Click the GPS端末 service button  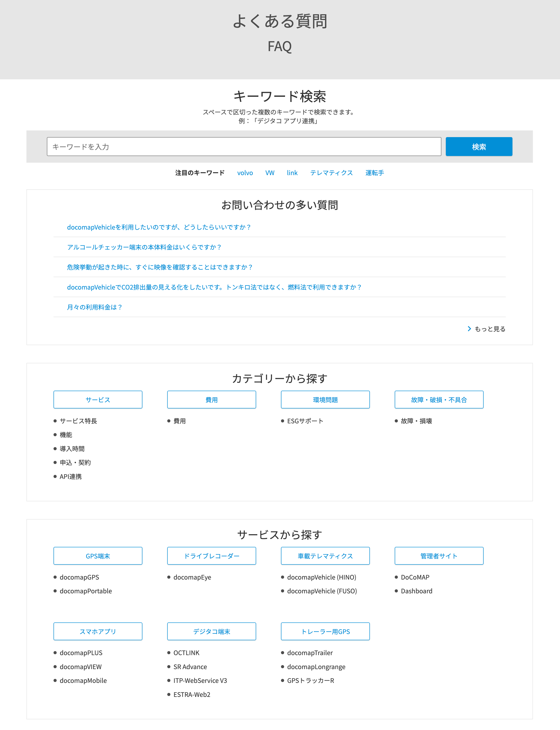click(x=98, y=556)
